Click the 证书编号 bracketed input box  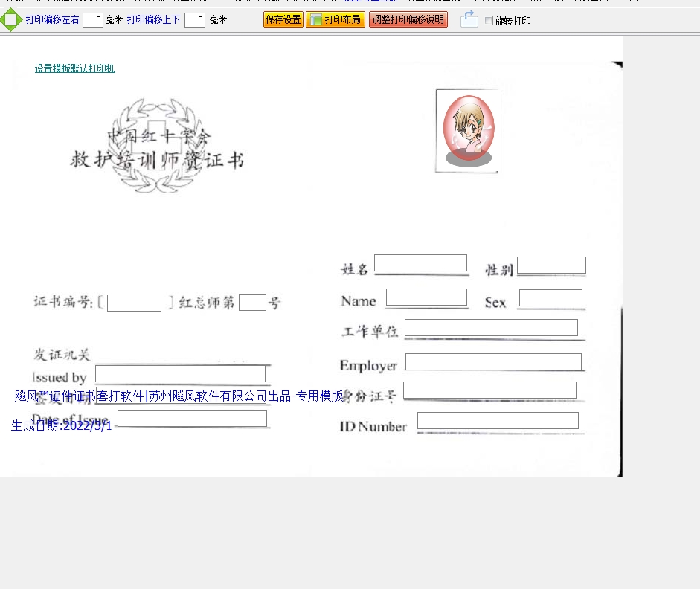(134, 303)
